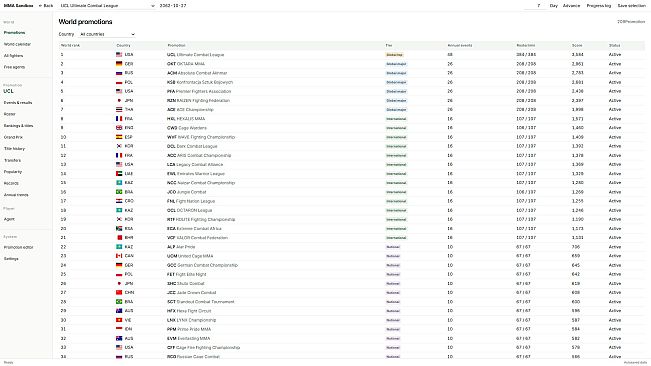Open Records in the sidebar
The height and width of the screenshot is (366, 651).
(x=11, y=183)
